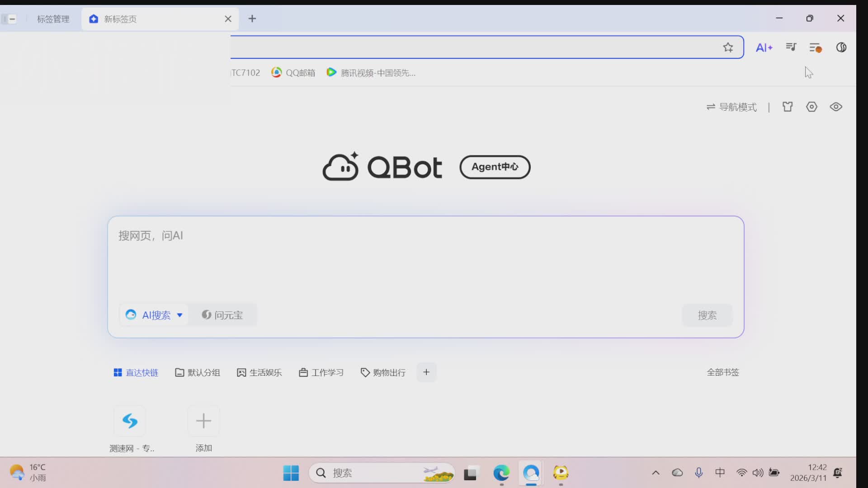Viewport: 868px width, 488px height.
Task: Switch to 导航模式 layout
Action: 731,107
